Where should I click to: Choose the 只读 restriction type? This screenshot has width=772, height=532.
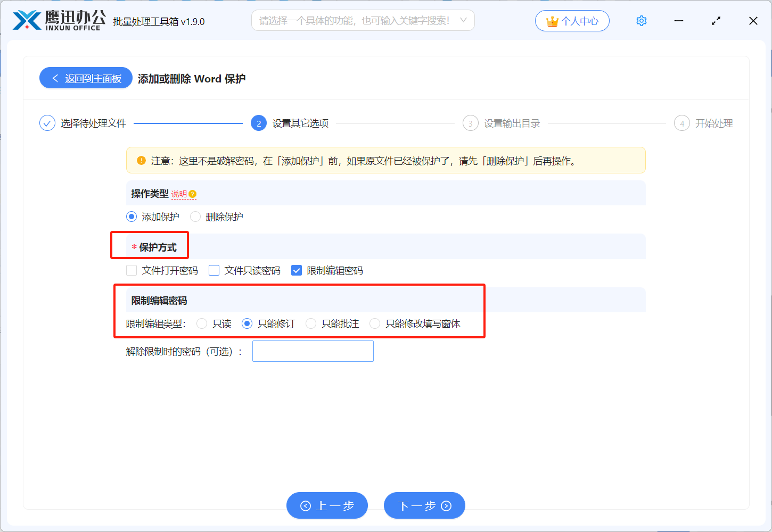point(202,323)
